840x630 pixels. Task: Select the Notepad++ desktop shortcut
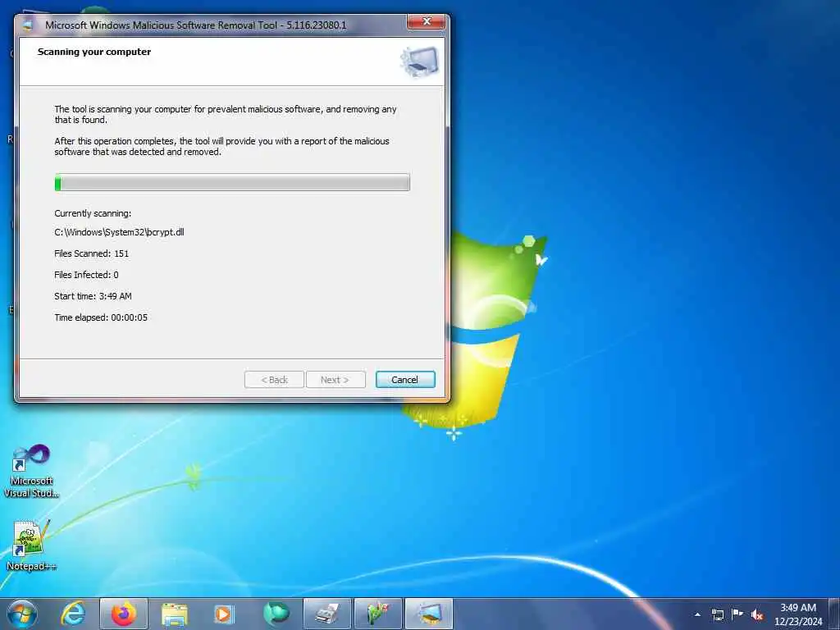[x=30, y=546]
